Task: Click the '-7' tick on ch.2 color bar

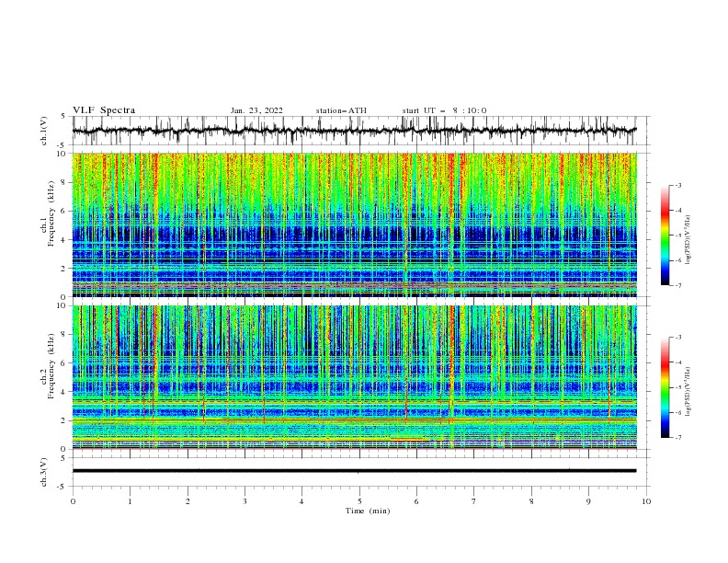Action: (x=678, y=437)
